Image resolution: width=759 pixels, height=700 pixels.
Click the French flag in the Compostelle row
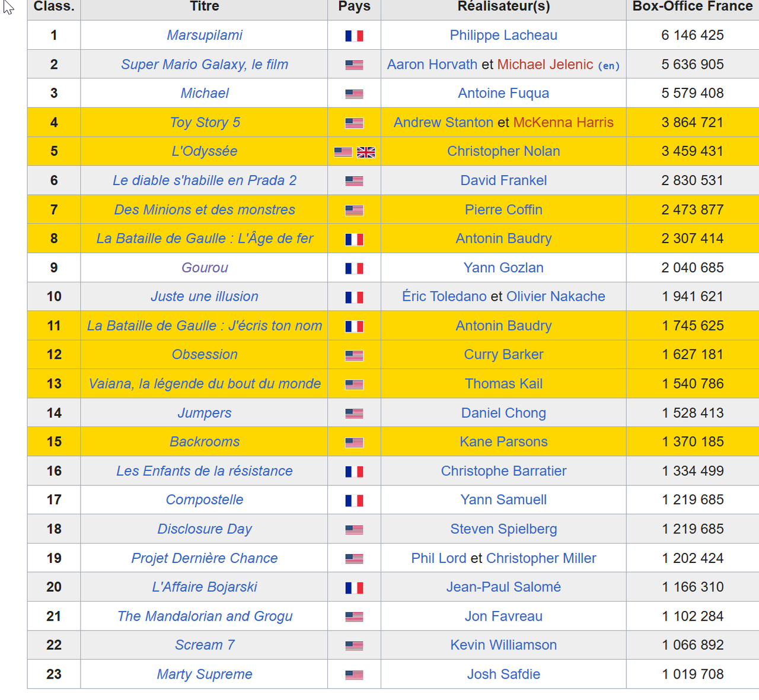354,501
